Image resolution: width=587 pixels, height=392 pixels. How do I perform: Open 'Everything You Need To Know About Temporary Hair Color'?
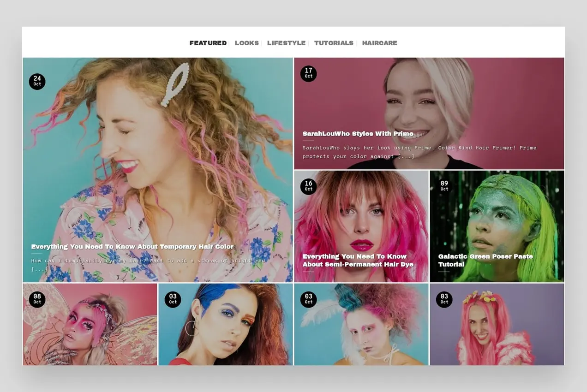(x=132, y=247)
